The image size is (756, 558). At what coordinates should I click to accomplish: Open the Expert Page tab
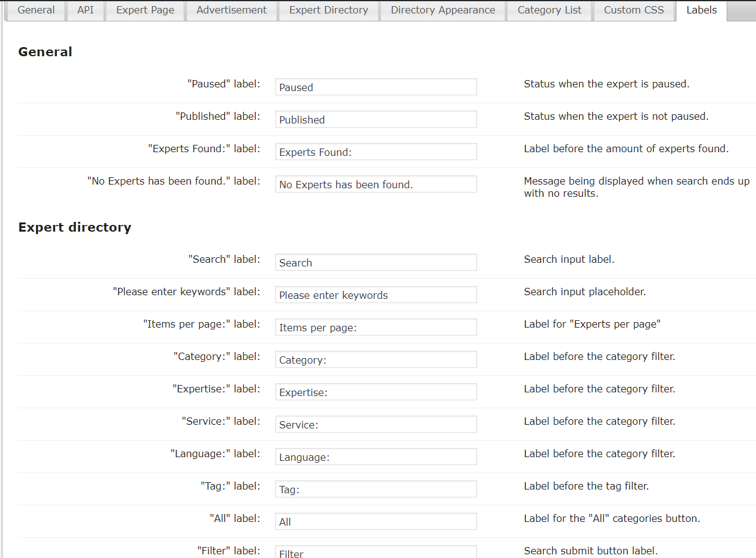tap(145, 10)
